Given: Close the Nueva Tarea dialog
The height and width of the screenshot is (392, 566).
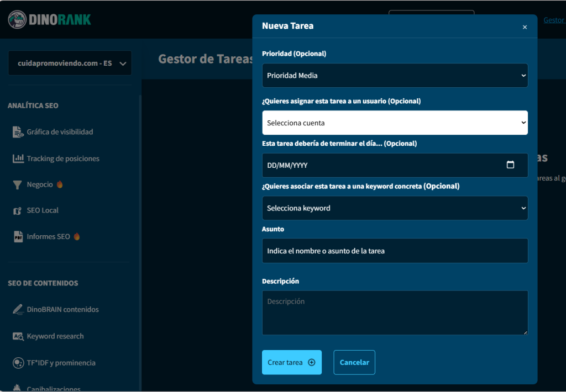Looking at the screenshot, I should pos(525,27).
